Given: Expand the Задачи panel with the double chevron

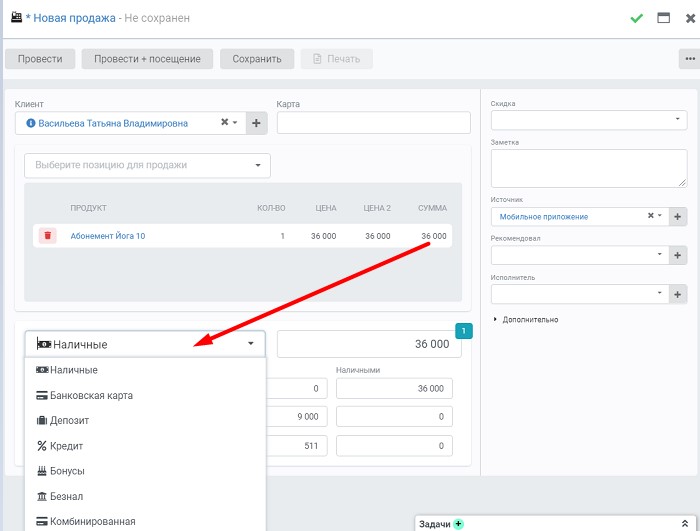Looking at the screenshot, I should [685, 523].
